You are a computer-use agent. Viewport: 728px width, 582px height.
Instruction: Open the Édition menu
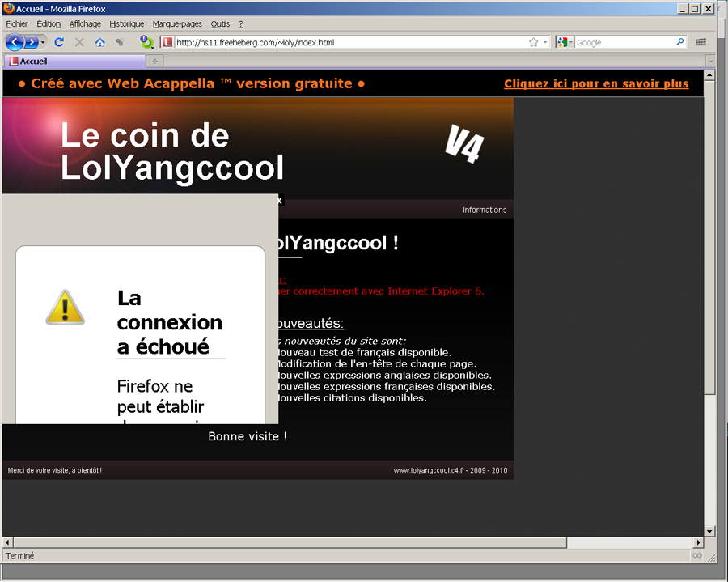[x=49, y=23]
